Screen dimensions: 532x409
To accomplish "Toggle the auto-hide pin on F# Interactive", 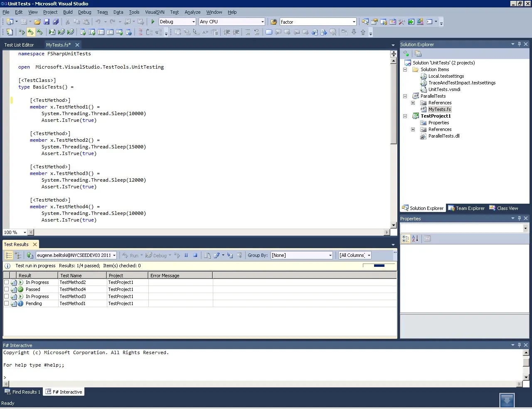I will 519,345.
